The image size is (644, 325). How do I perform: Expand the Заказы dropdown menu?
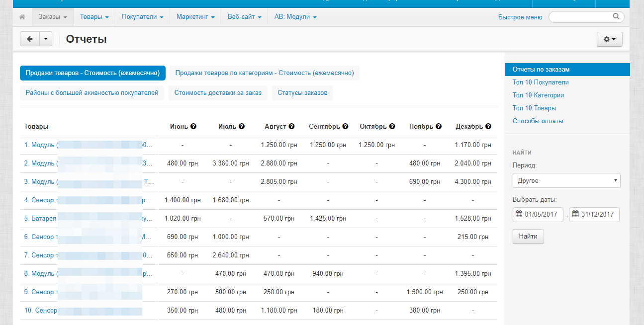click(52, 17)
